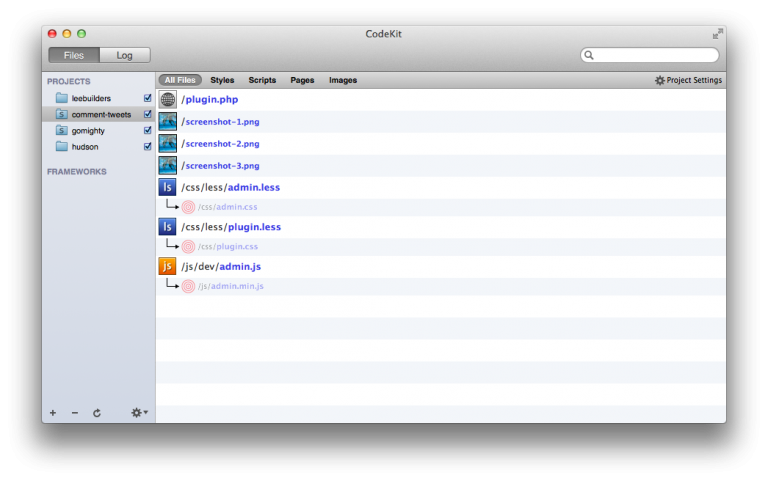This screenshot has width=768, height=481.
Task: Enter full screen with the corner arrows
Action: point(718,34)
